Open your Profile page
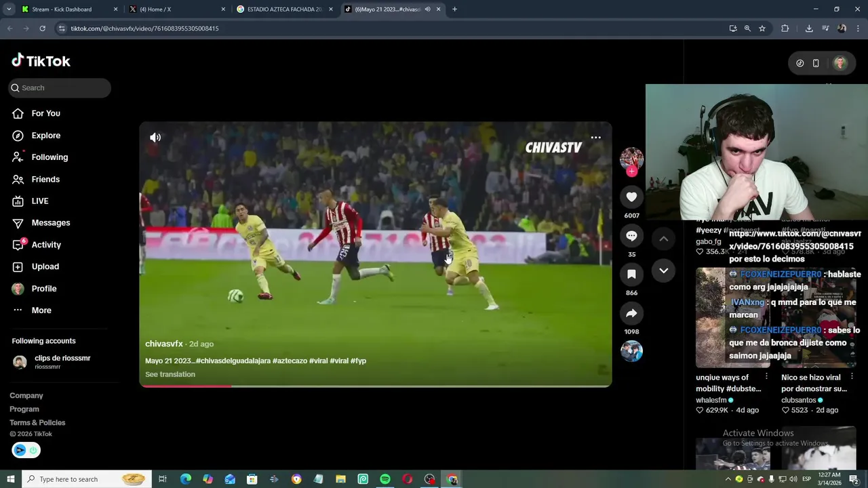Image resolution: width=868 pixels, height=488 pixels. [44, 289]
